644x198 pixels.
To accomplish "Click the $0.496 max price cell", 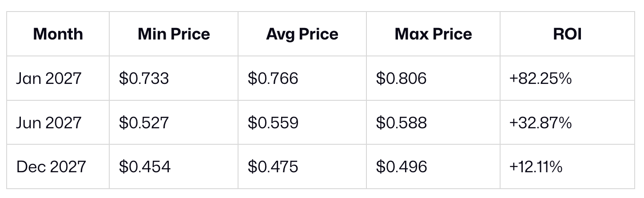I will pos(401,167).
